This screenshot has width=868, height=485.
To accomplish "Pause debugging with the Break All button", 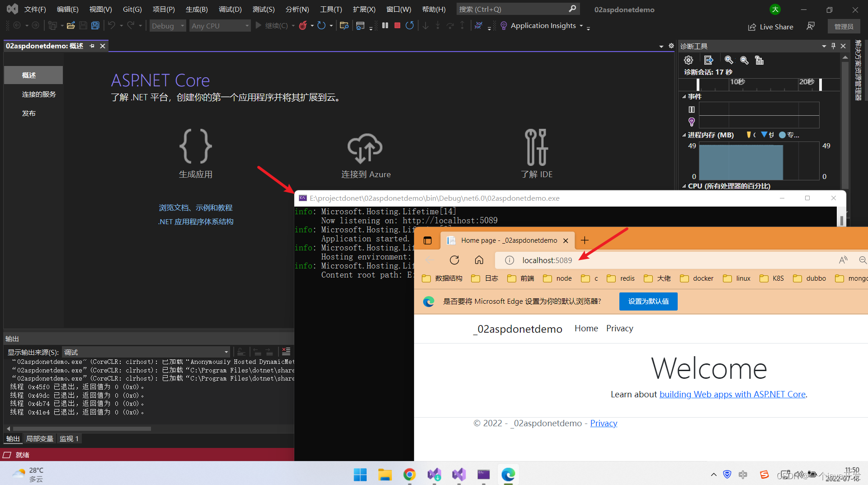I will [x=385, y=25].
